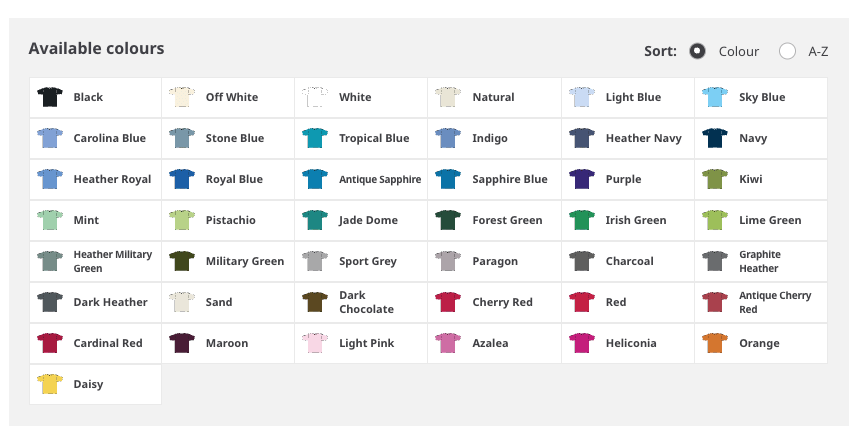This screenshot has width=862, height=443.
Task: Click the Sky Blue t-shirt icon
Action: point(714,97)
